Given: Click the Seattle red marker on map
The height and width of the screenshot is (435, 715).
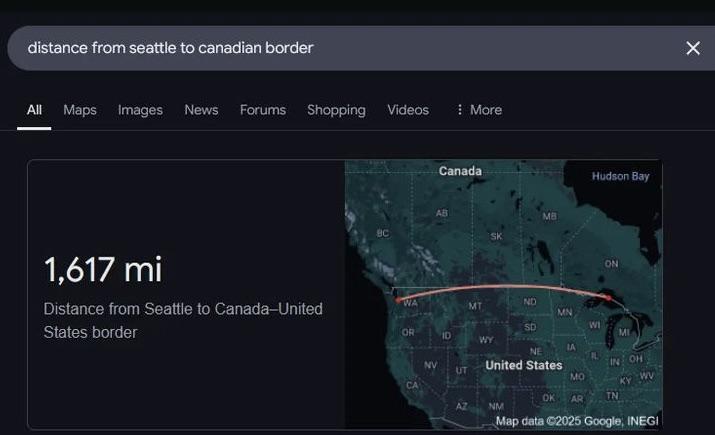Looking at the screenshot, I should pos(399,300).
